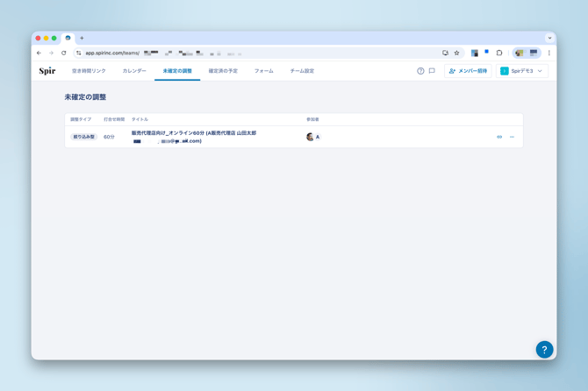The width and height of the screenshot is (588, 391).
Task: Open Chrome three-dot menu
Action: pos(549,53)
